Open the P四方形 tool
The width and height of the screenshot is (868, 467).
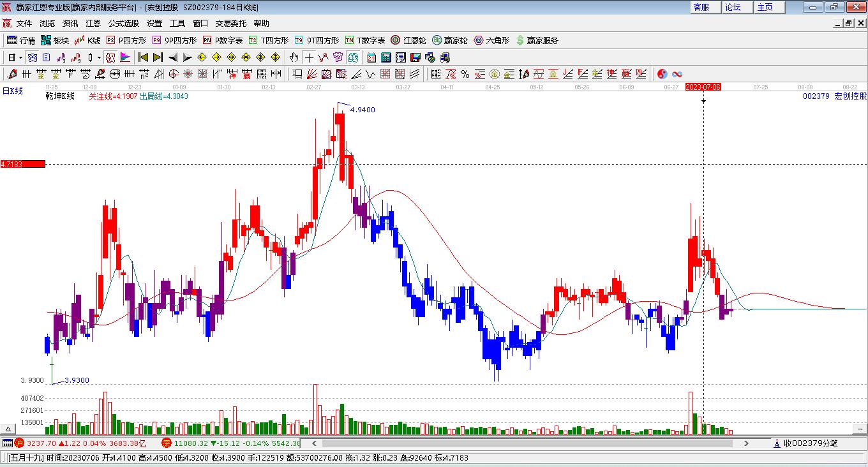click(x=126, y=40)
